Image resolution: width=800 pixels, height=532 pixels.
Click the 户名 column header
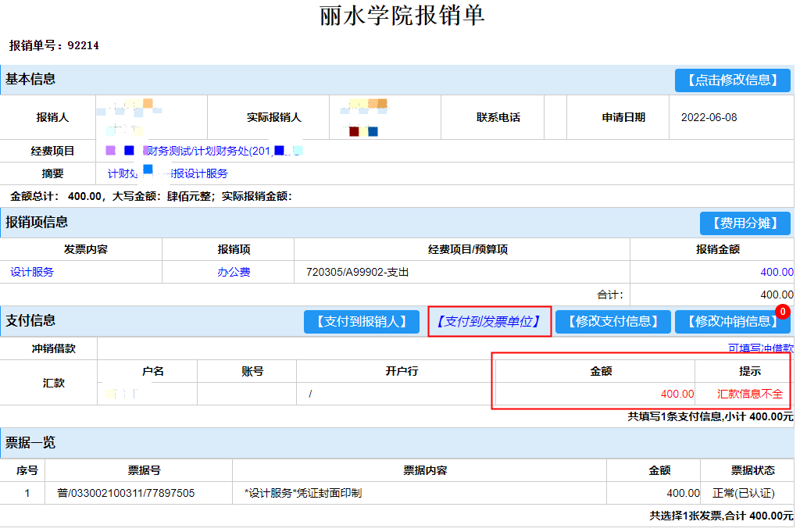click(x=153, y=371)
